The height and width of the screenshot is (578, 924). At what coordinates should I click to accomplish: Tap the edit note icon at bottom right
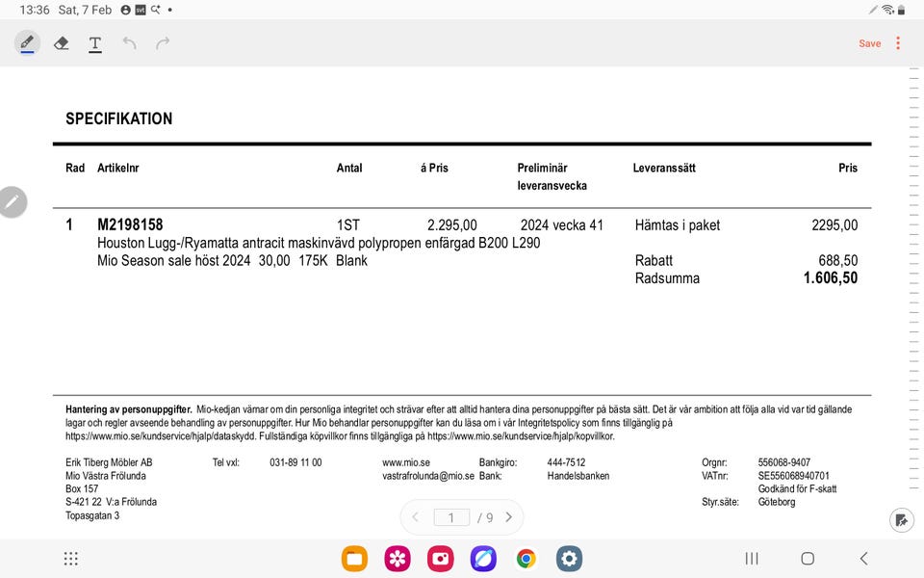(x=902, y=520)
